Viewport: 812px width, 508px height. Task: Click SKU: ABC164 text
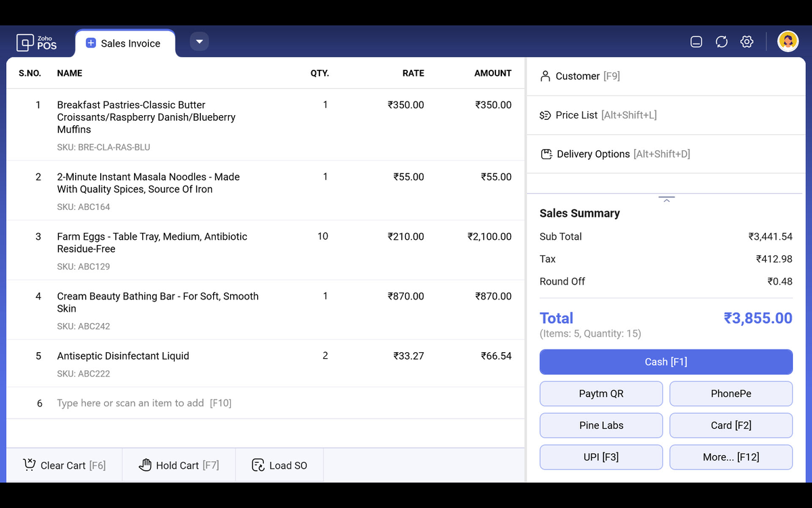(83, 207)
